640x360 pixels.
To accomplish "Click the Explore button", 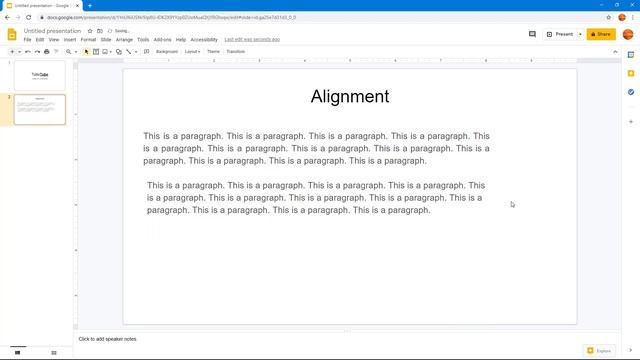I will 599,351.
